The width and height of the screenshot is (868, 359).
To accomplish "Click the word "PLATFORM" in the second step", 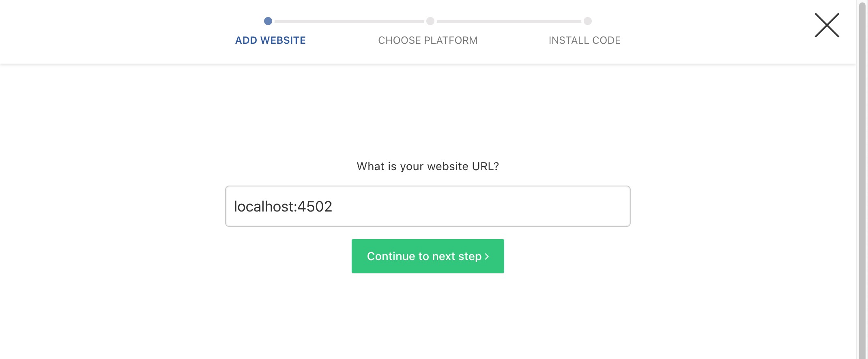I will (x=451, y=41).
